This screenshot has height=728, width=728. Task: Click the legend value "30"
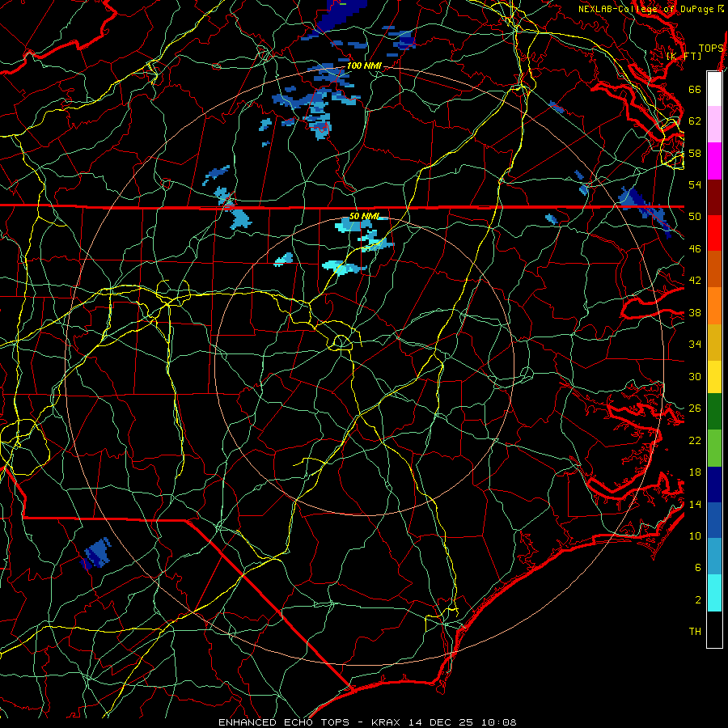[695, 376]
